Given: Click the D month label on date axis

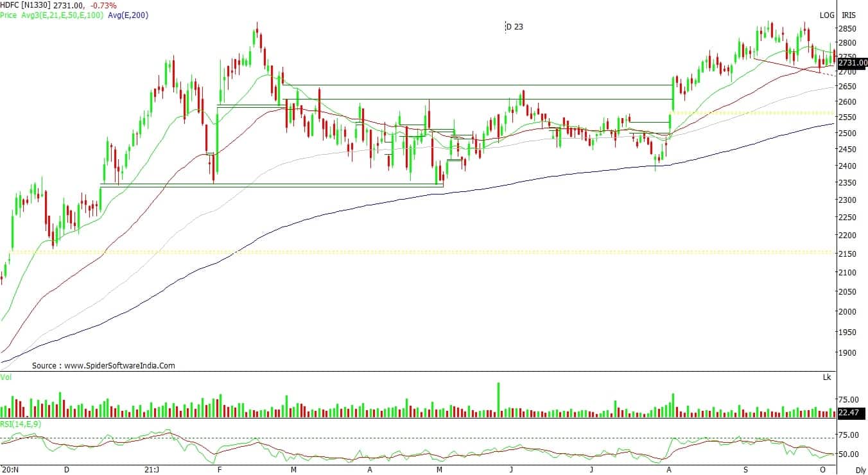Looking at the screenshot, I should click(66, 470).
